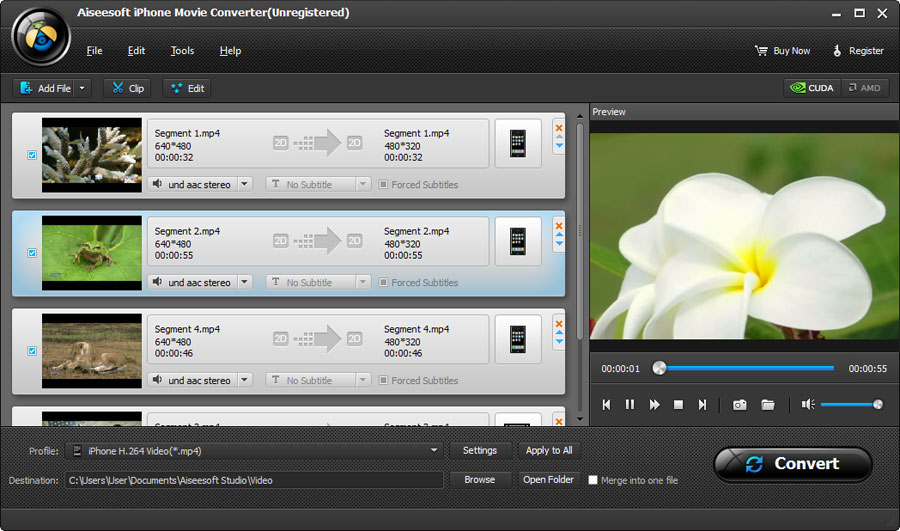Click Buy Now cart link
This screenshot has height=531, width=900.
[x=782, y=51]
